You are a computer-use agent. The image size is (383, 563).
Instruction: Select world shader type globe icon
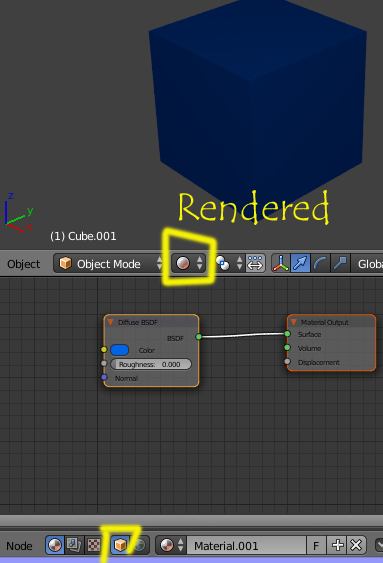140,545
